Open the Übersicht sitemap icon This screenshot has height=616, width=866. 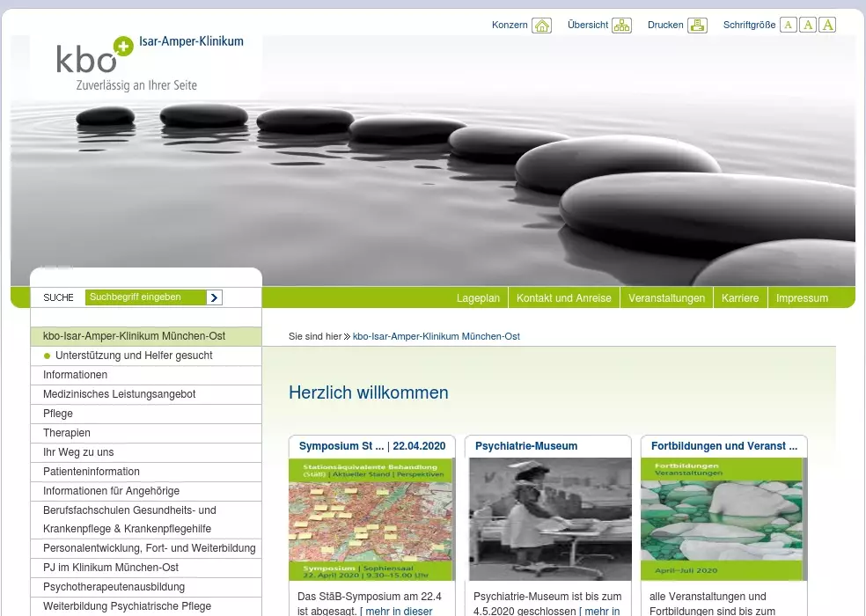tap(621, 26)
